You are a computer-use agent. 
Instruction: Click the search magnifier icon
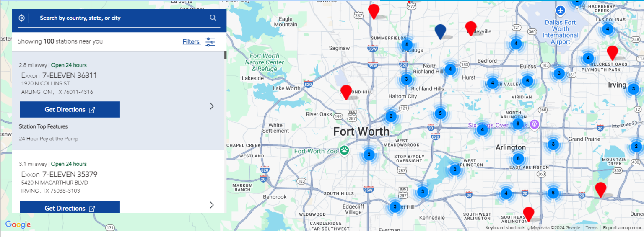point(213,18)
